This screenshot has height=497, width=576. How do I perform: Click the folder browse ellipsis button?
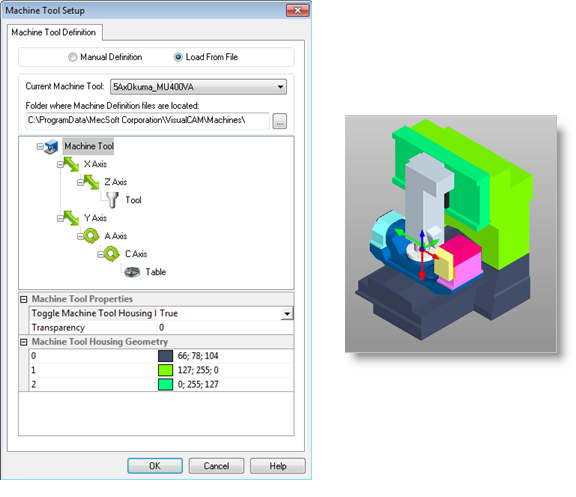(280, 121)
